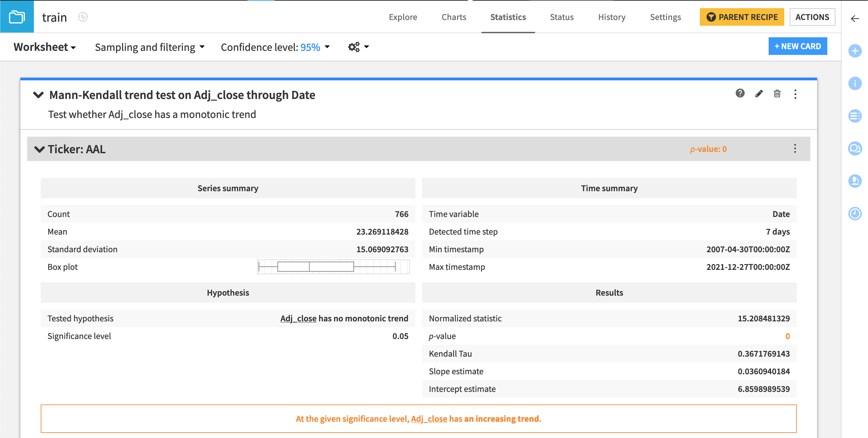View the Timeline panel via the clock icon

pos(855,214)
